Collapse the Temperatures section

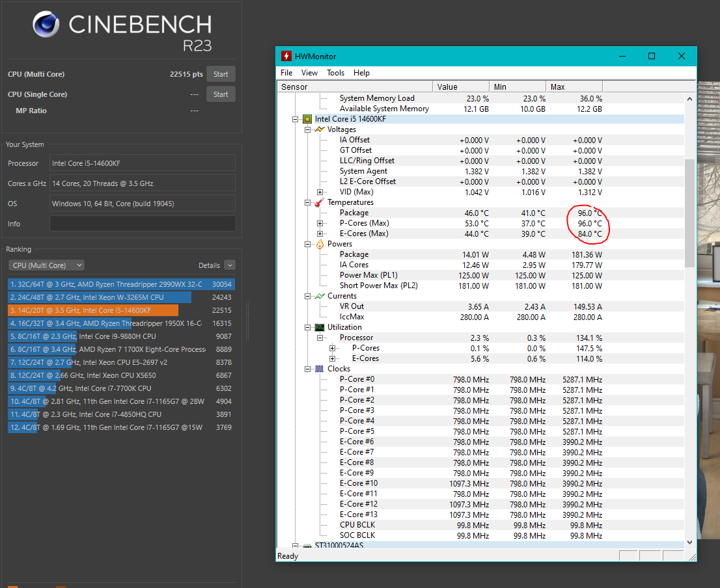coord(308,203)
